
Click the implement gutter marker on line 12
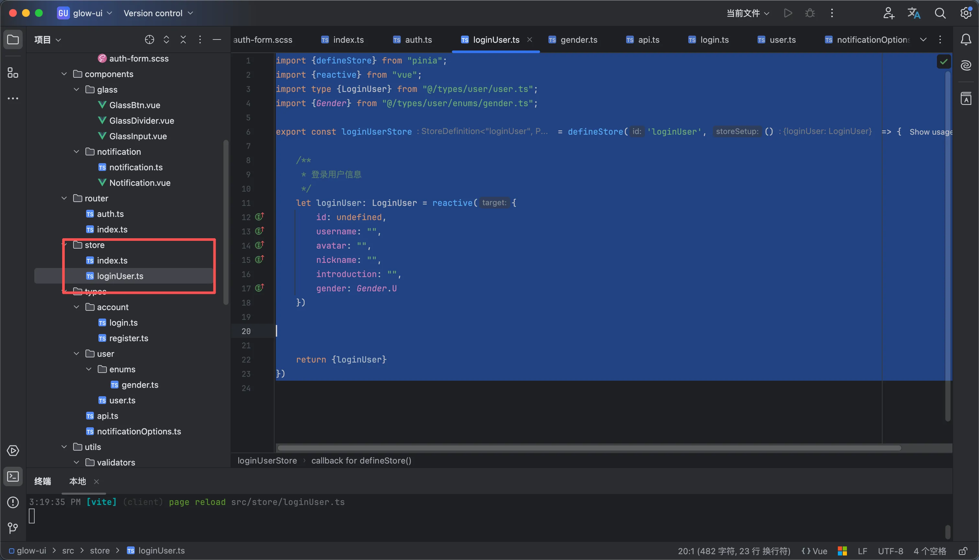pos(260,217)
